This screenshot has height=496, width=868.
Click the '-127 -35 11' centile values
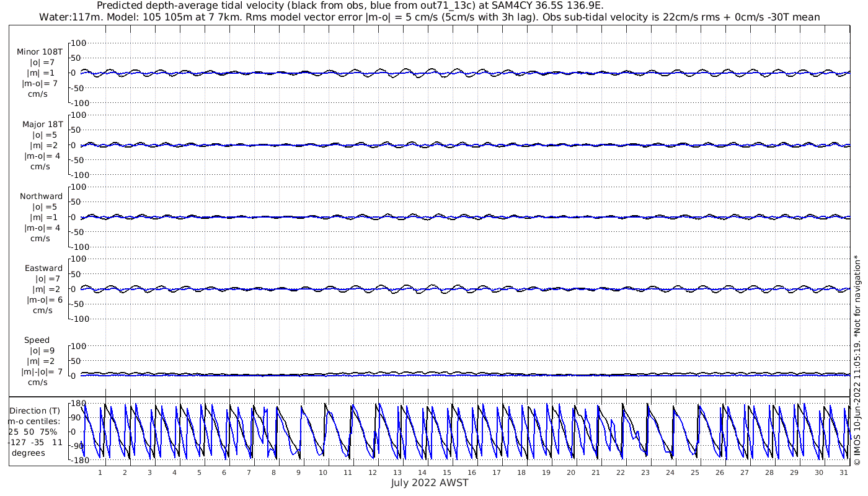pos(35,443)
